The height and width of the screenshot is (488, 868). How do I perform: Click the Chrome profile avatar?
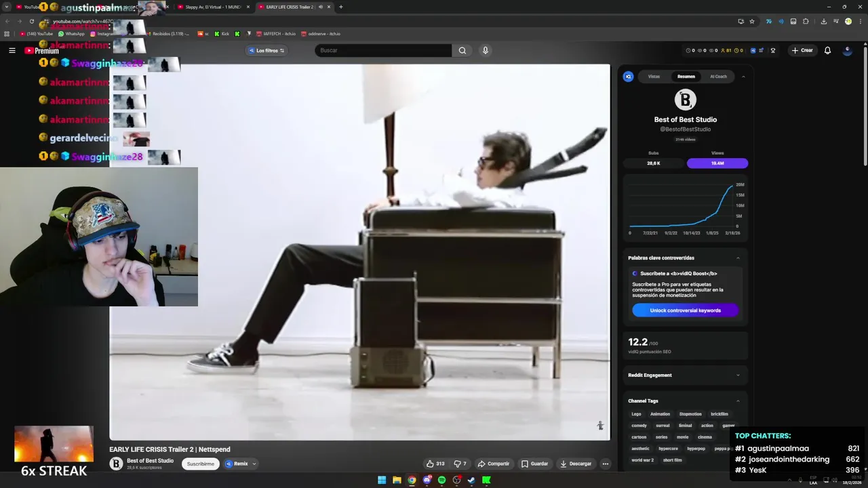(848, 21)
